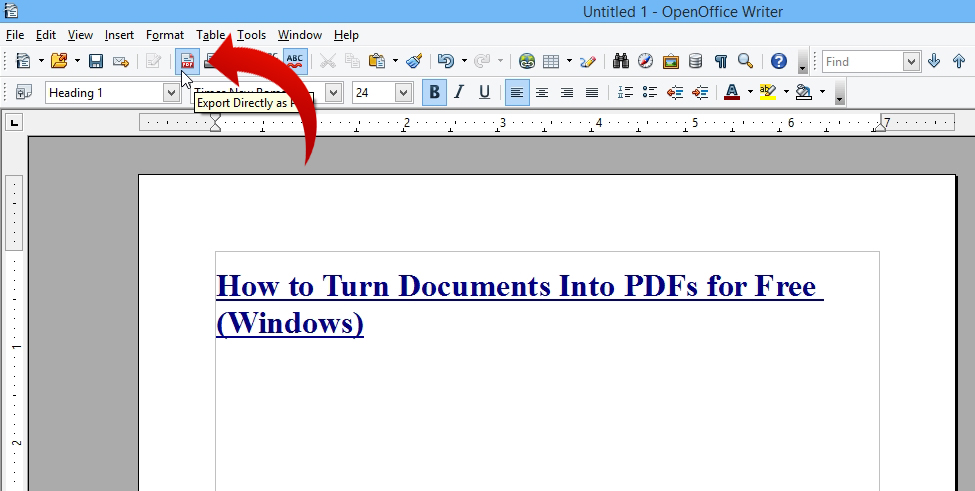Insert a table using the grid icon

551,61
